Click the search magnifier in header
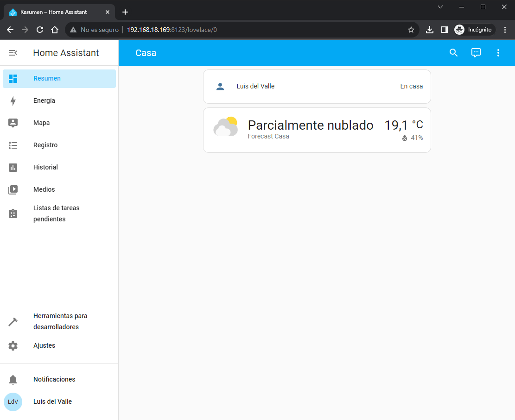Viewport: 515px width, 420px height. point(454,53)
